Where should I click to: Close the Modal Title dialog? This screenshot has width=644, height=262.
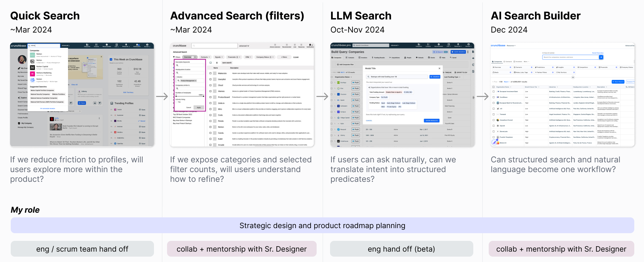439,68
